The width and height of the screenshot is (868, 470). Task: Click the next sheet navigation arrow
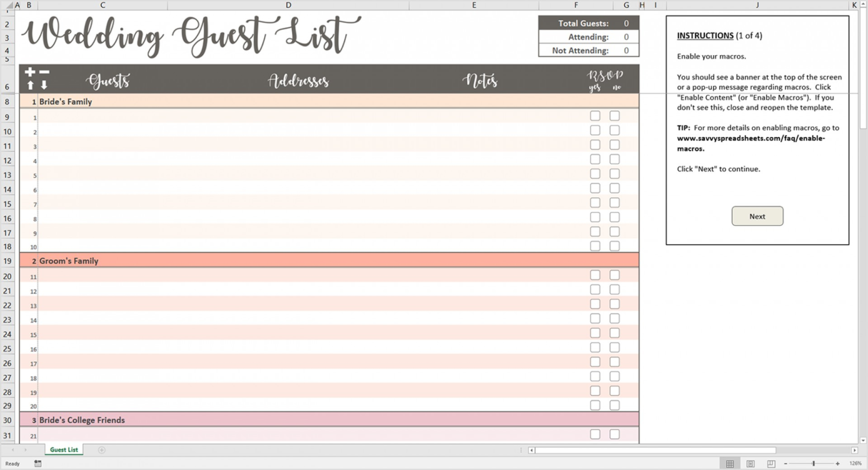27,450
